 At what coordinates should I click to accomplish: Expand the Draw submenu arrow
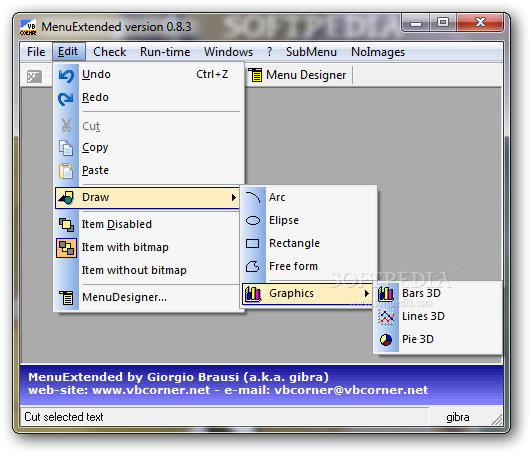click(x=233, y=197)
